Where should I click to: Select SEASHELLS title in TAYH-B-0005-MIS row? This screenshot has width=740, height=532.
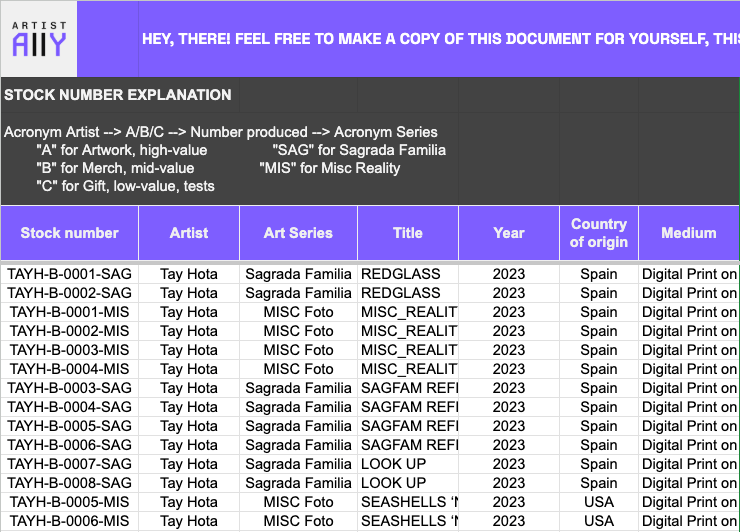pyautogui.click(x=408, y=502)
